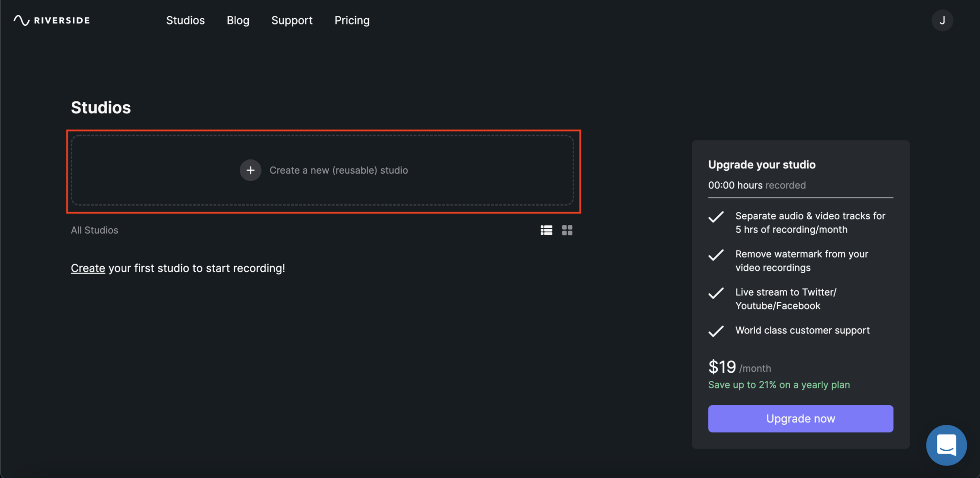
Task: Open Studios in the top navigation
Action: point(185,21)
